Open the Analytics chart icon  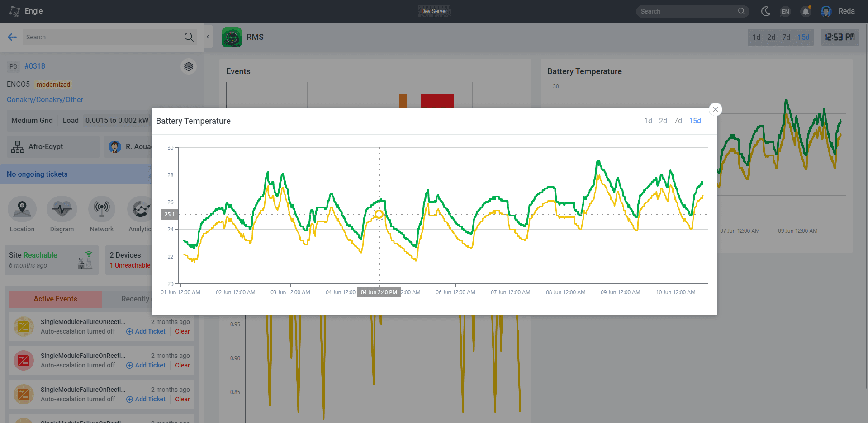point(141,209)
